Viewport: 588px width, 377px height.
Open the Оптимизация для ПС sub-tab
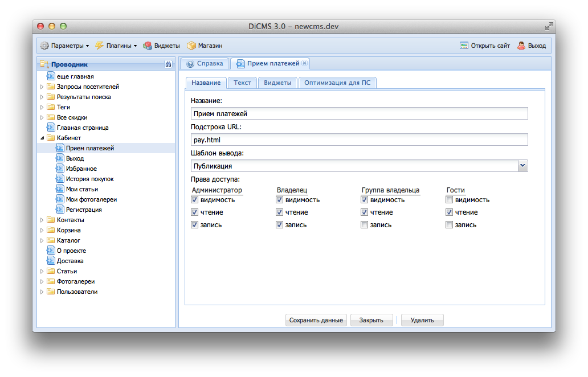(x=337, y=83)
